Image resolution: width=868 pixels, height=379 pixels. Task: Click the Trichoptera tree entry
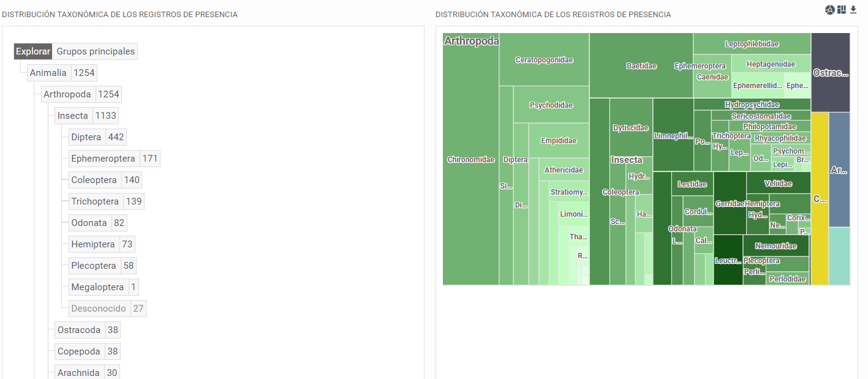tap(95, 201)
